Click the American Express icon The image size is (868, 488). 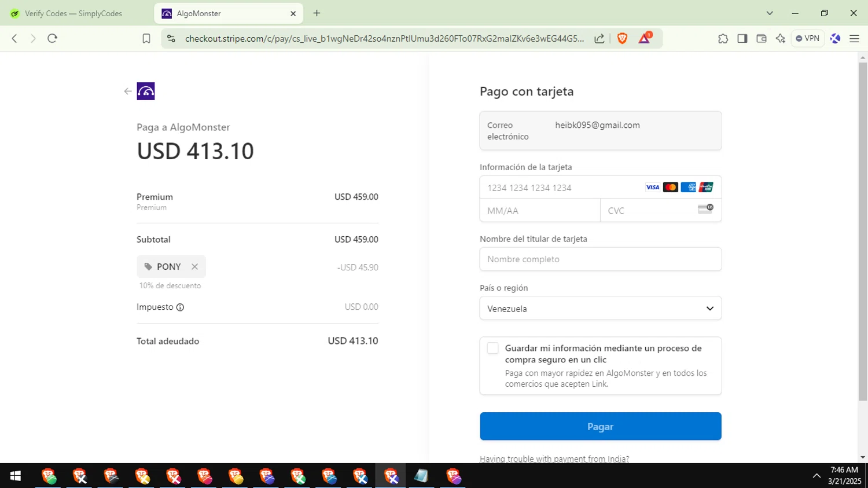pyautogui.click(x=689, y=187)
